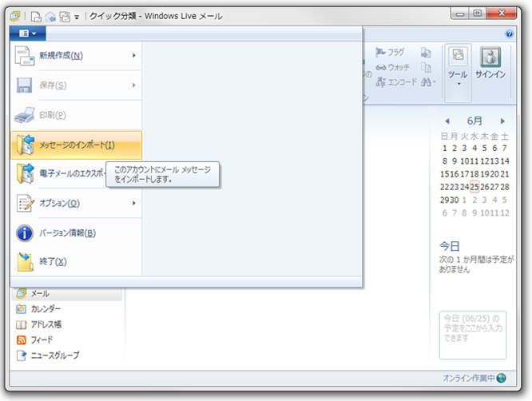Image resolution: width=532 pixels, height=401 pixels.
Task: Open Address book (アドレス帳) in navigation pane
Action: click(38, 324)
